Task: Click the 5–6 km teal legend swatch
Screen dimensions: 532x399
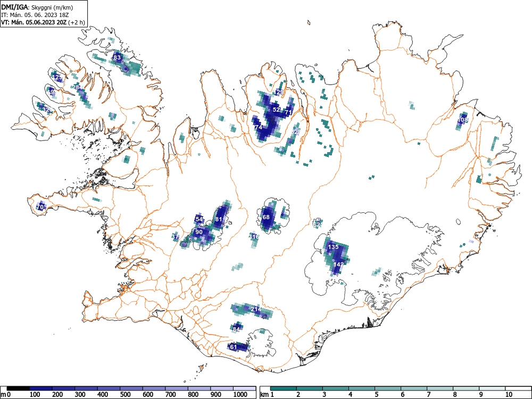Action: [x=387, y=389]
